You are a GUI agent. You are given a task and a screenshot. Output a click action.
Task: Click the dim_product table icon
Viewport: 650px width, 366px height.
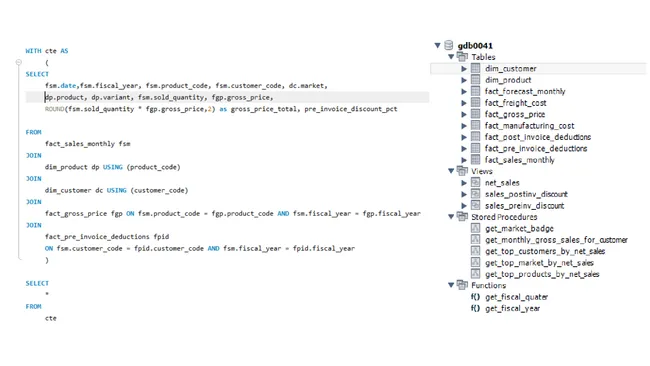click(x=475, y=80)
